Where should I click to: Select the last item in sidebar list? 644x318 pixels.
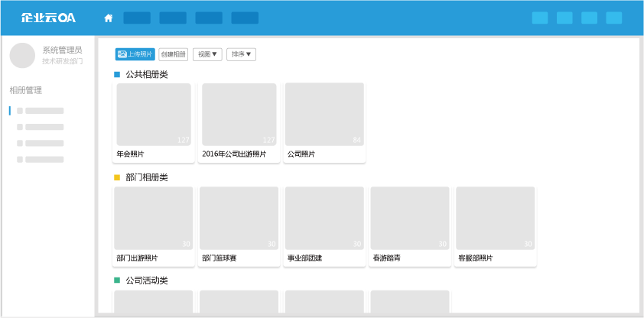pos(44,160)
